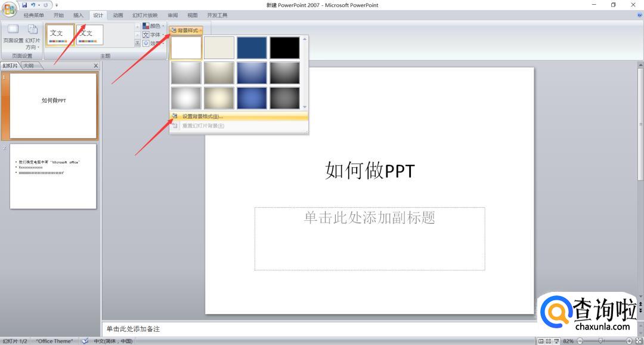Expand the theme gallery more arrow
This screenshot has height=345, width=644.
138,43
